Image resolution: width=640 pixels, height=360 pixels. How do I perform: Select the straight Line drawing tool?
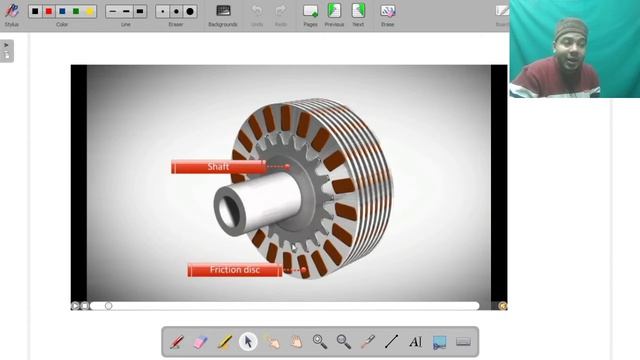pos(391,342)
